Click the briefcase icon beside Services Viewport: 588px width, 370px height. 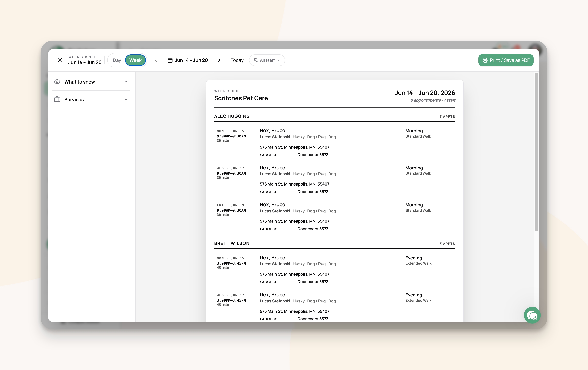click(x=57, y=99)
